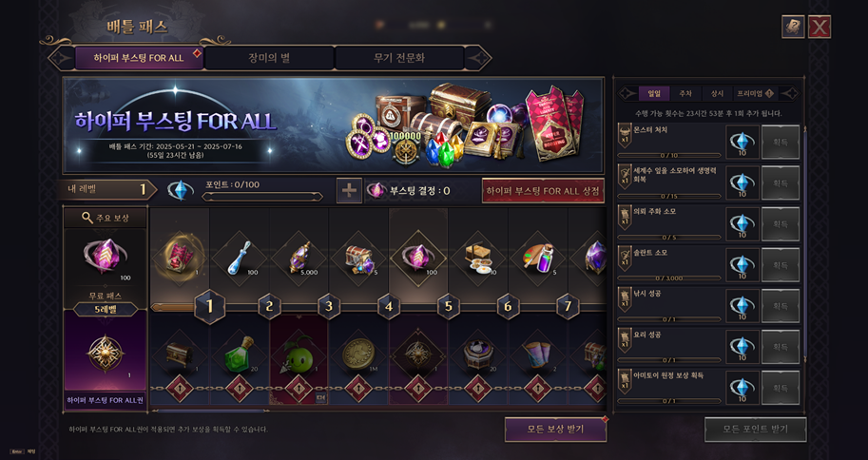Click the plus icon beside the points bar

click(x=349, y=190)
